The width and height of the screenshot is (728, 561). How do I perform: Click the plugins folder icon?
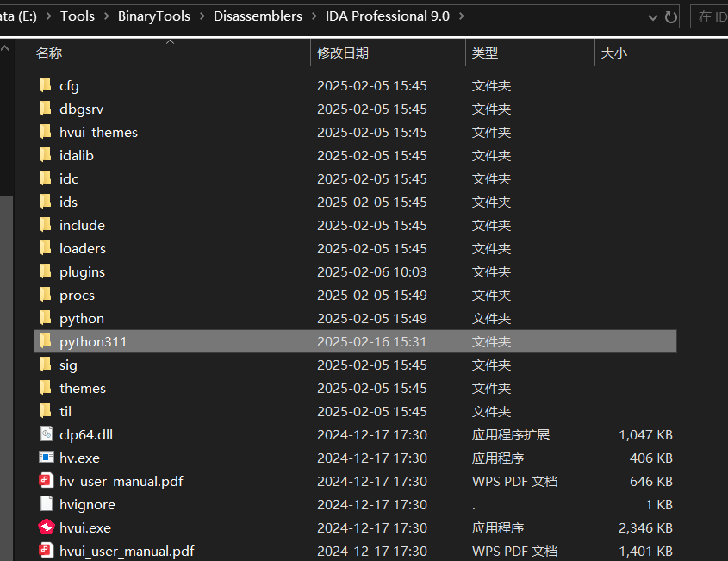pyautogui.click(x=46, y=271)
